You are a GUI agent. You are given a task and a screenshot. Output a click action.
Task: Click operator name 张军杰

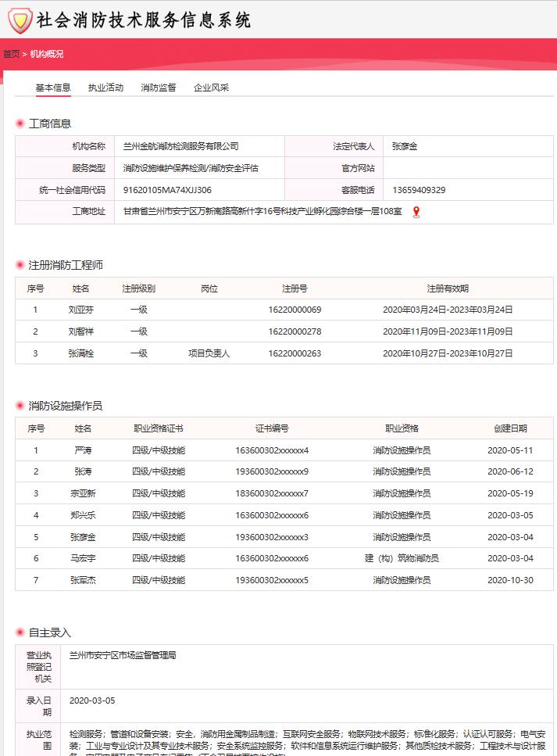pos(83,580)
